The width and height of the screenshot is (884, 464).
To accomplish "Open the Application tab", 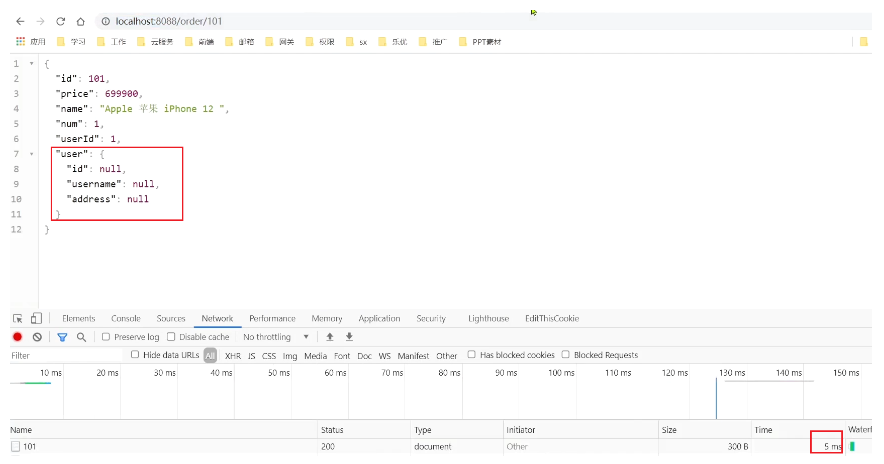I will 379,319.
